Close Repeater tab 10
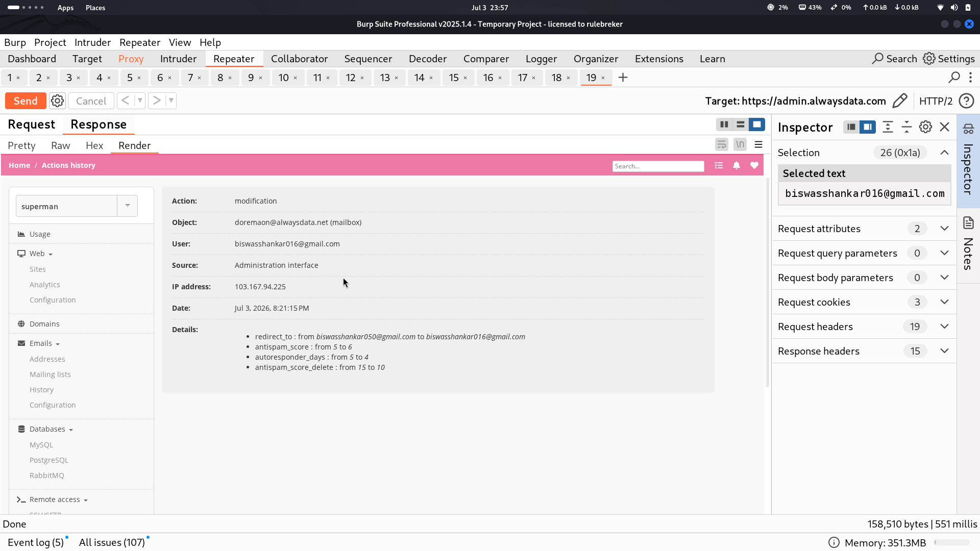980x551 pixels. point(295,78)
